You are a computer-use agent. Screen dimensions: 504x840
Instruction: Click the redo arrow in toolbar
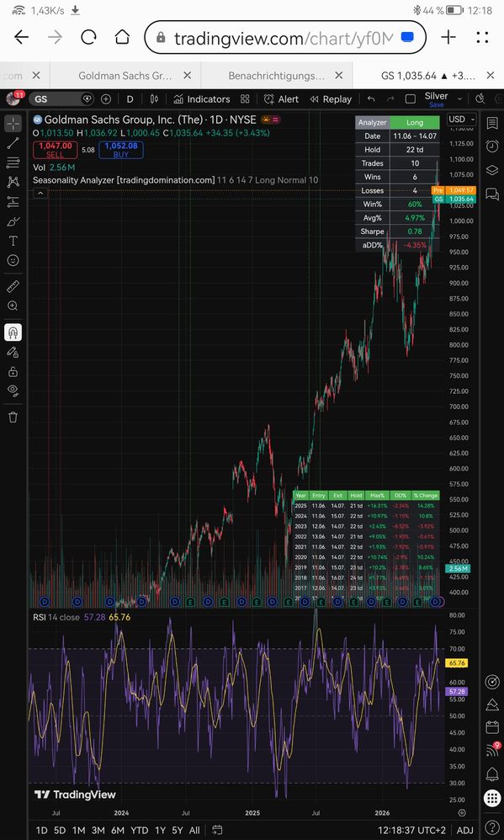point(390,99)
